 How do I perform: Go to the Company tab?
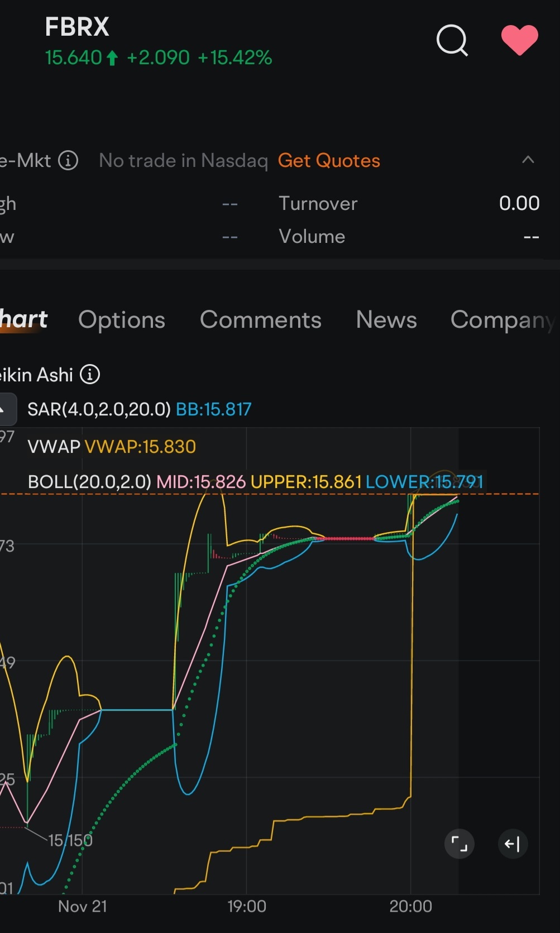(502, 320)
